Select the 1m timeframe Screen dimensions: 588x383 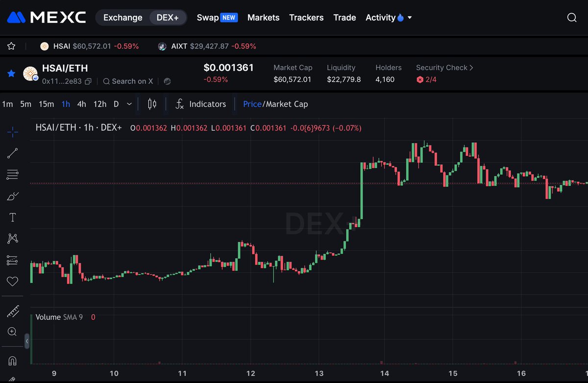pyautogui.click(x=7, y=104)
